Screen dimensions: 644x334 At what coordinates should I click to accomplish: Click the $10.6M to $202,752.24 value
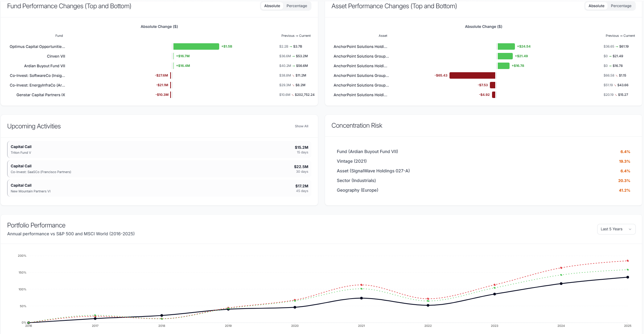pyautogui.click(x=297, y=95)
